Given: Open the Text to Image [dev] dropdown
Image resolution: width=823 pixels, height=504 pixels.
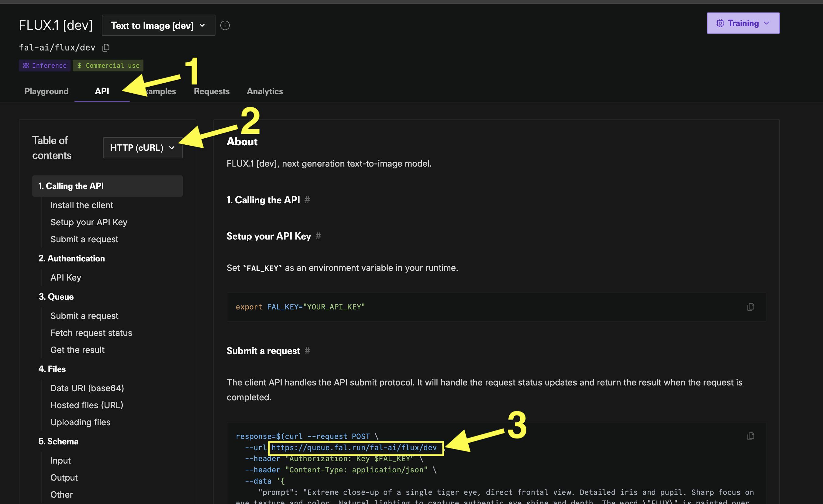Looking at the screenshot, I should (158, 26).
